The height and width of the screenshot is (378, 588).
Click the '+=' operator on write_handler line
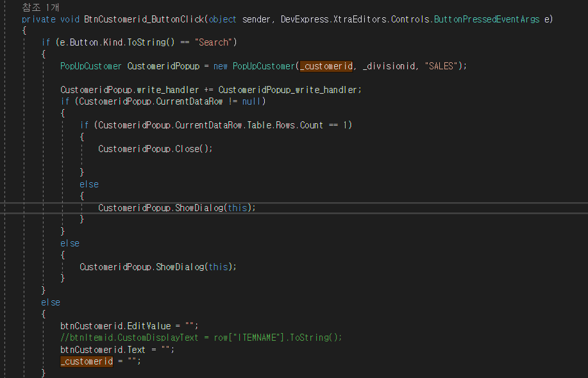coord(208,90)
